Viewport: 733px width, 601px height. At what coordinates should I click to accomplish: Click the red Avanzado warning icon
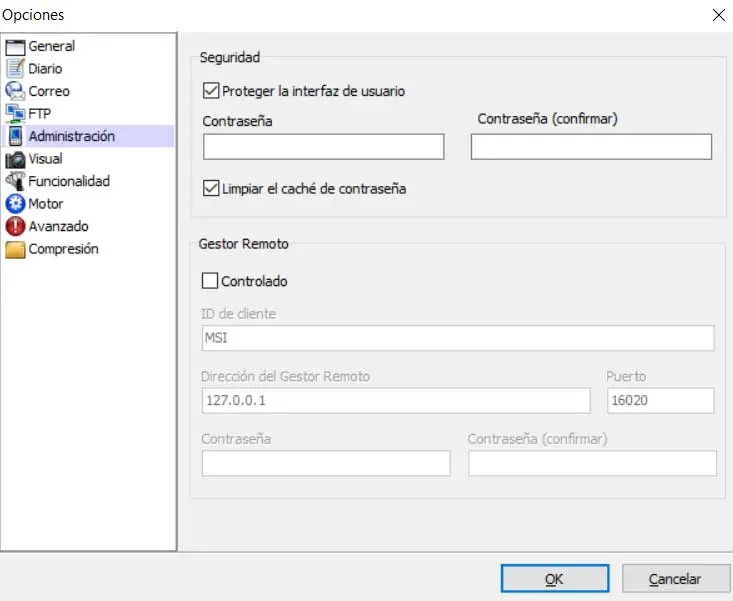point(15,226)
